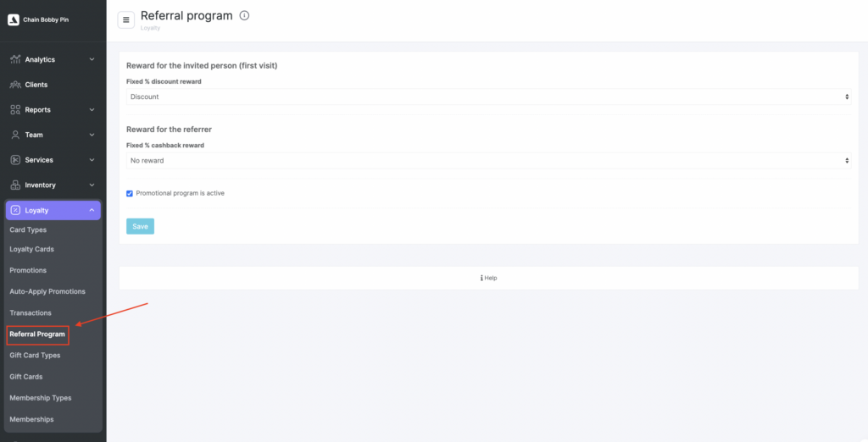The image size is (868, 442).
Task: Click the Clients people icon in sidebar
Action: click(x=15, y=85)
